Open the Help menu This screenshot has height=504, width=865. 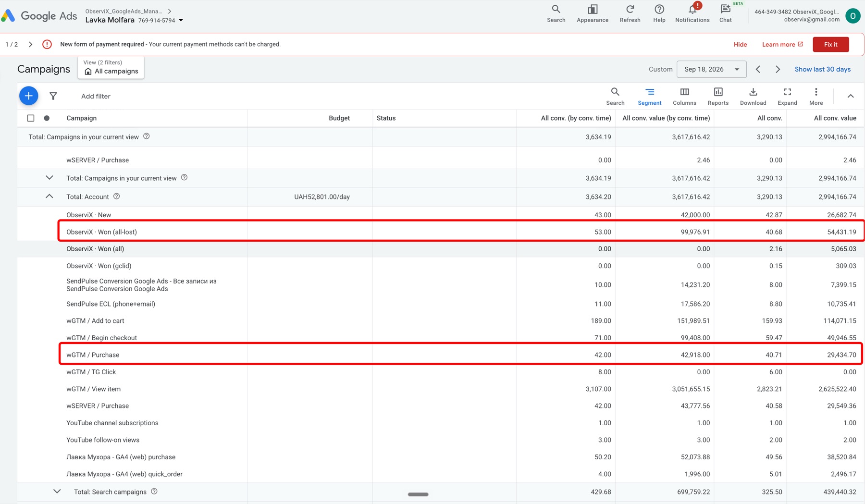659,13
